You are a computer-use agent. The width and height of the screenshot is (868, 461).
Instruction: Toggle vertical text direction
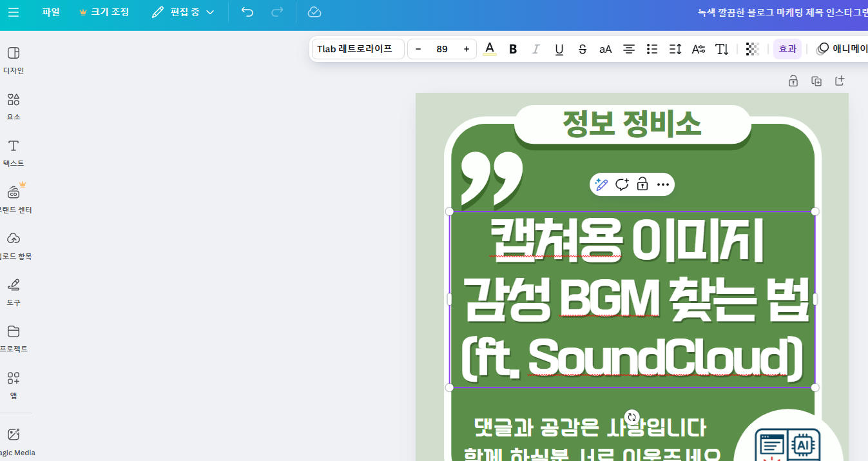722,49
